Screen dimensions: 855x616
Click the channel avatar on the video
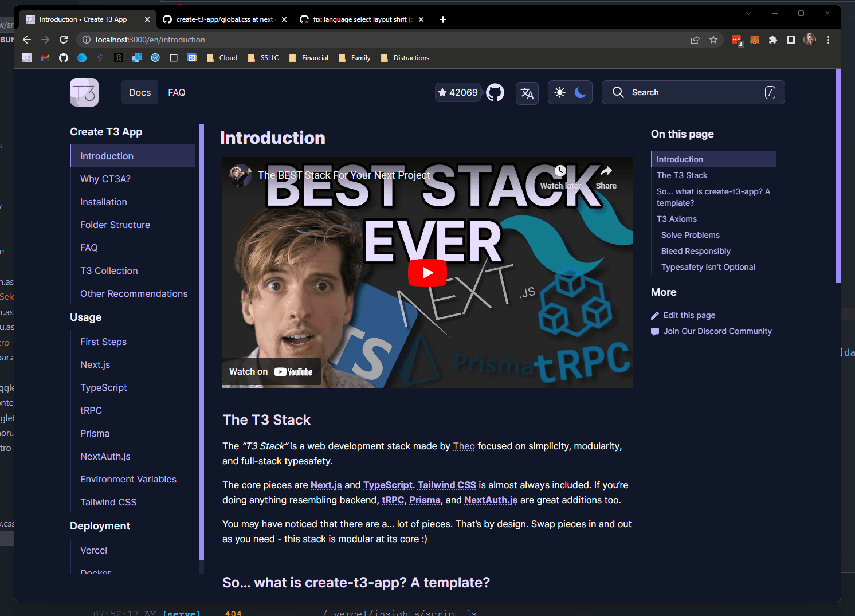pos(241,175)
